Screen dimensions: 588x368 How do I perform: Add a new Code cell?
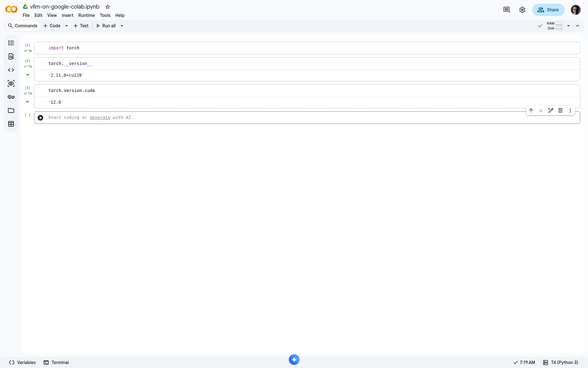[x=52, y=26]
